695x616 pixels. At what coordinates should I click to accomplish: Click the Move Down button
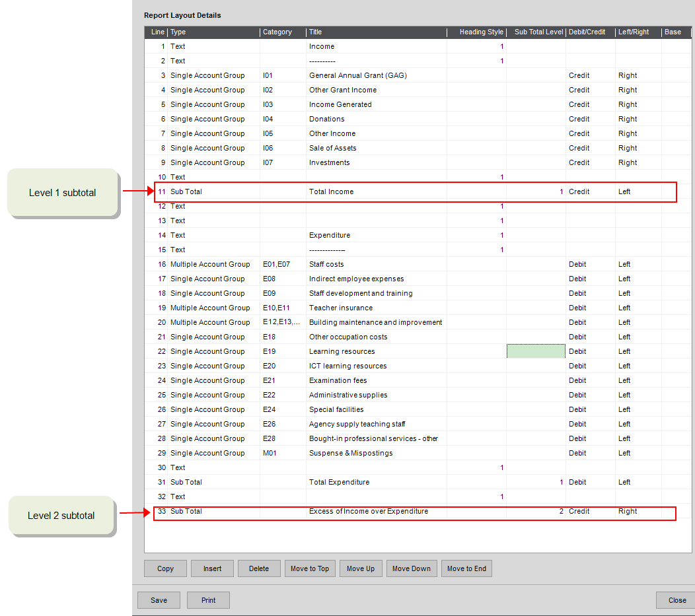coord(412,568)
